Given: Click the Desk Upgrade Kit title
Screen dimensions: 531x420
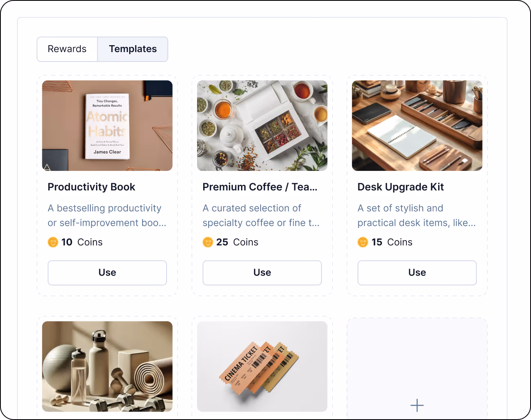Looking at the screenshot, I should pyautogui.click(x=401, y=187).
